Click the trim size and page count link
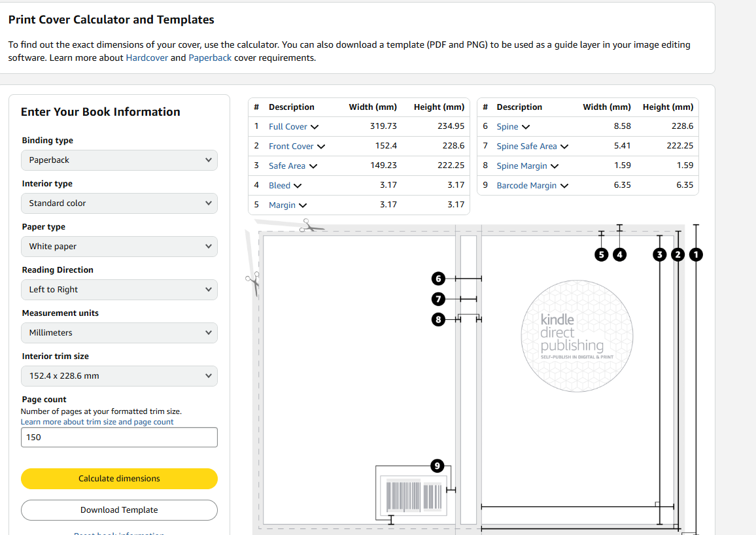 point(97,421)
